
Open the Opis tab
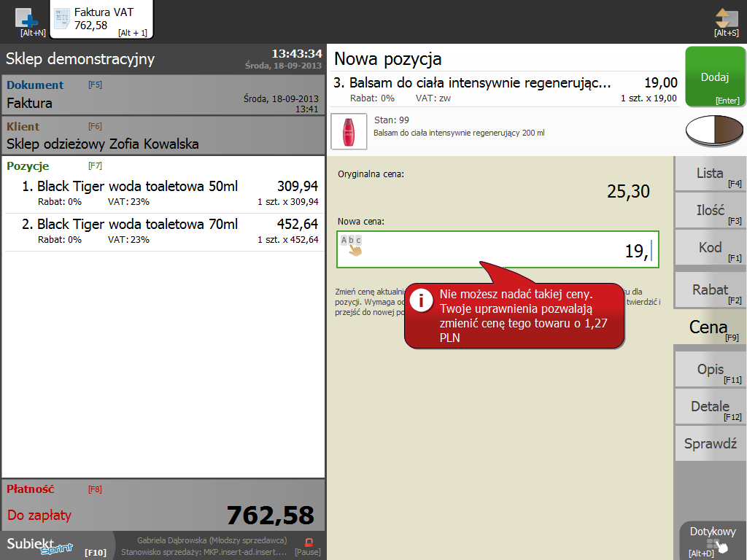click(x=711, y=370)
